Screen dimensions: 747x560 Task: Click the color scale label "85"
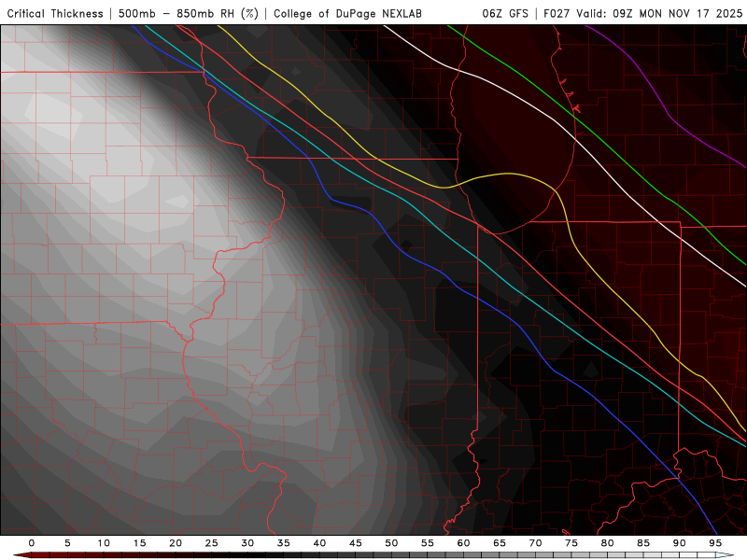point(643,543)
